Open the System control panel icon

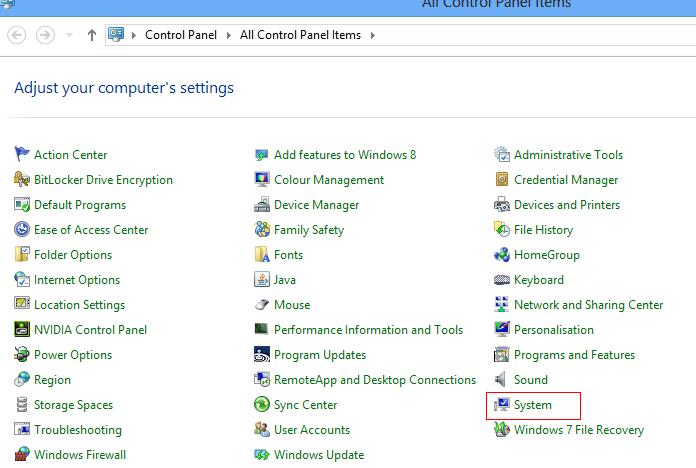point(502,405)
